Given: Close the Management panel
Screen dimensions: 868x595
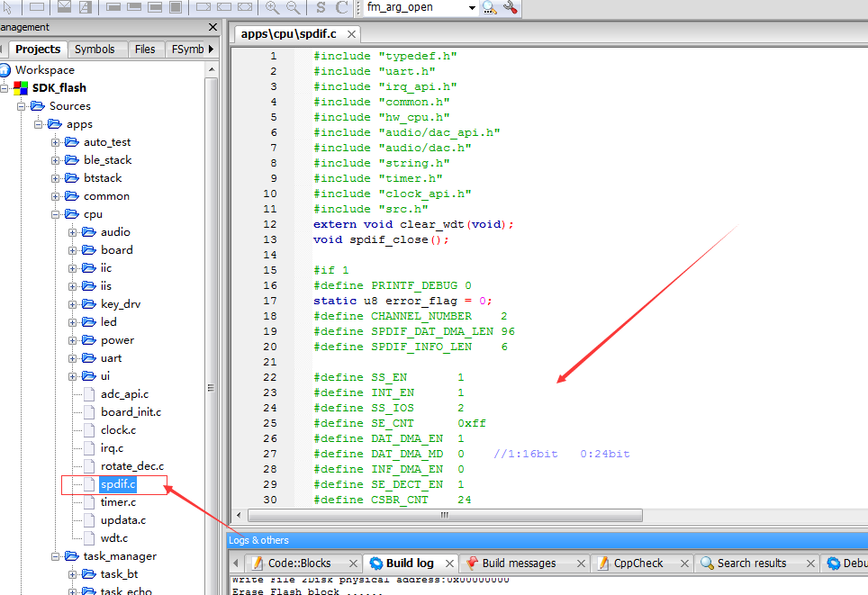Looking at the screenshot, I should 213,27.
